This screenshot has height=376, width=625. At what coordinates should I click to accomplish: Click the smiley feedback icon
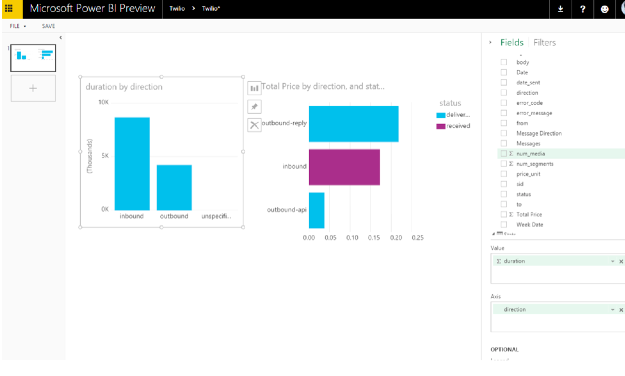coord(604,9)
